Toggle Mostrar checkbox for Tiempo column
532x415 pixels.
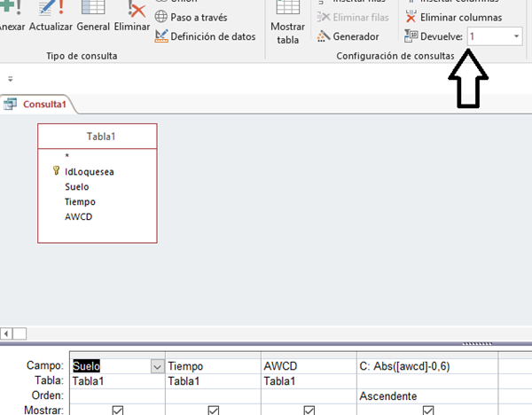click(213, 411)
